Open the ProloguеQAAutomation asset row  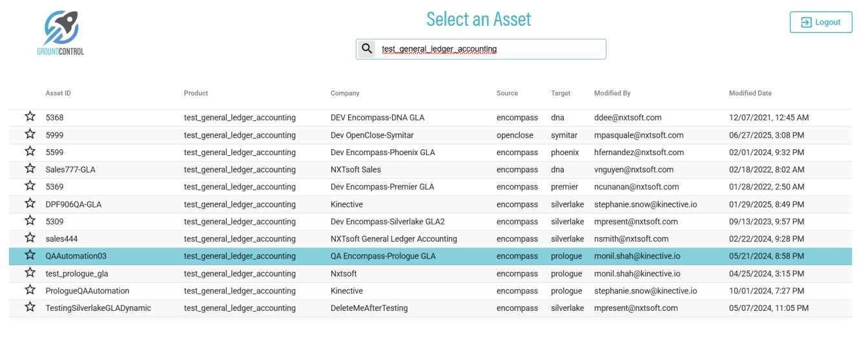pos(87,291)
